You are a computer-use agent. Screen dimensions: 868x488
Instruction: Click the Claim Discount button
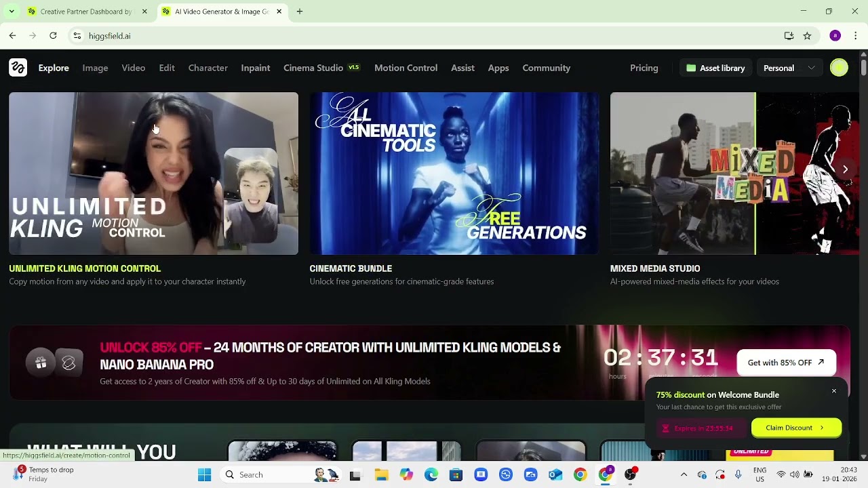[x=796, y=428]
